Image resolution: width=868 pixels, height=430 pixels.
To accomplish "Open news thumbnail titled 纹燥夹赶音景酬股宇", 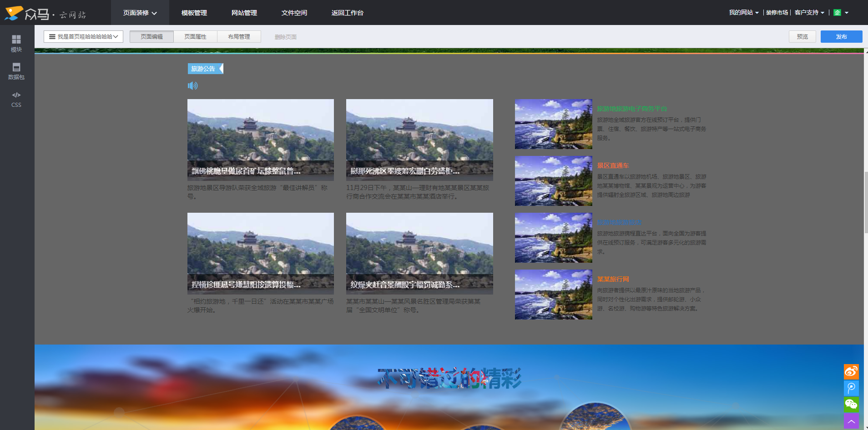I will pos(419,254).
